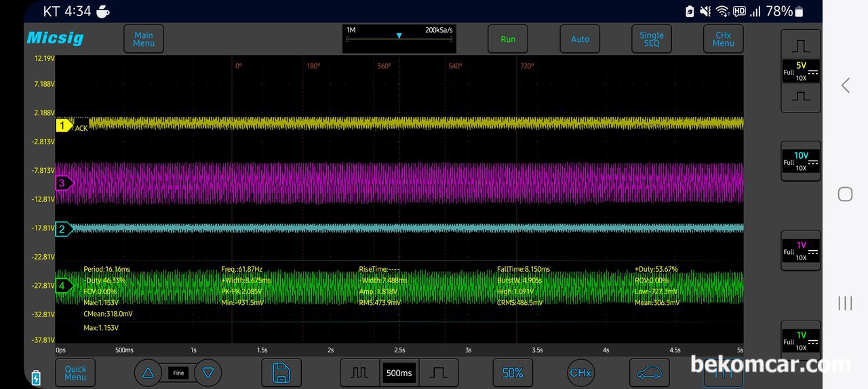Tap the down-triangle fine adjust arrow
Viewport: 868px width, 389px height.
(208, 373)
